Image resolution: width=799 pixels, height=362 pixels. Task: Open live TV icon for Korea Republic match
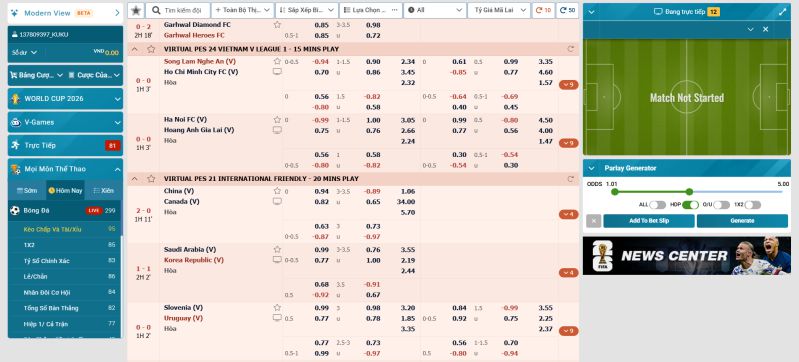click(x=277, y=260)
